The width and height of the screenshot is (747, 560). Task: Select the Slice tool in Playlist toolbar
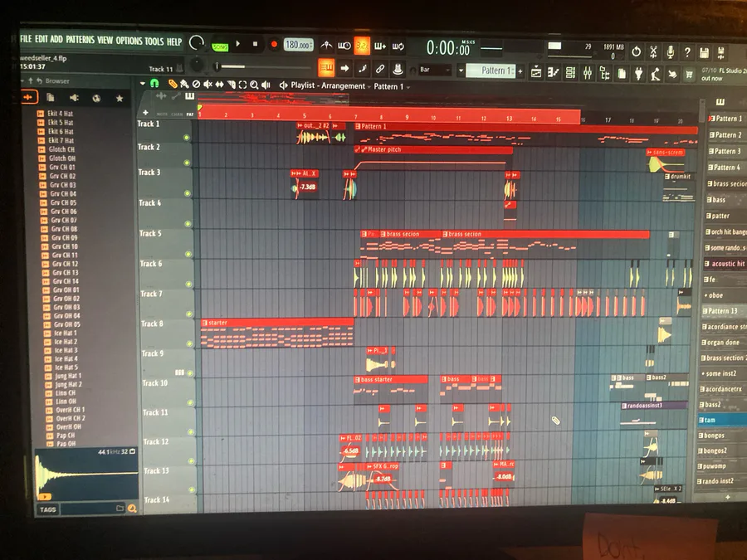(231, 85)
